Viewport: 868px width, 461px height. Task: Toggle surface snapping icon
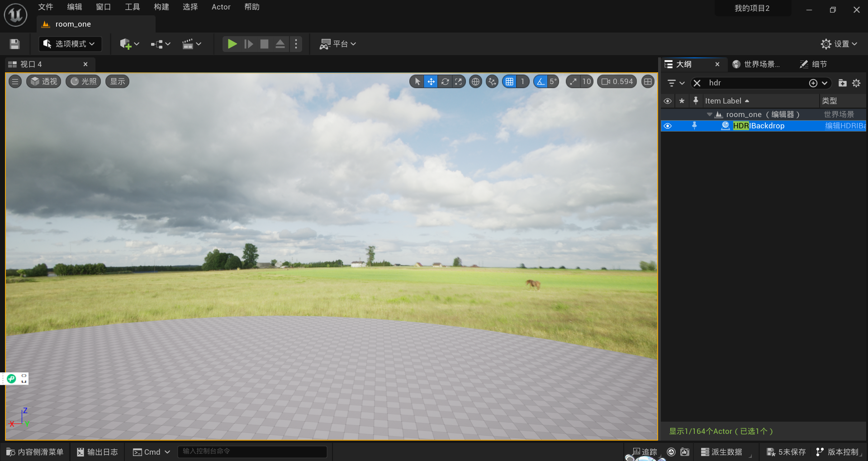pyautogui.click(x=492, y=81)
